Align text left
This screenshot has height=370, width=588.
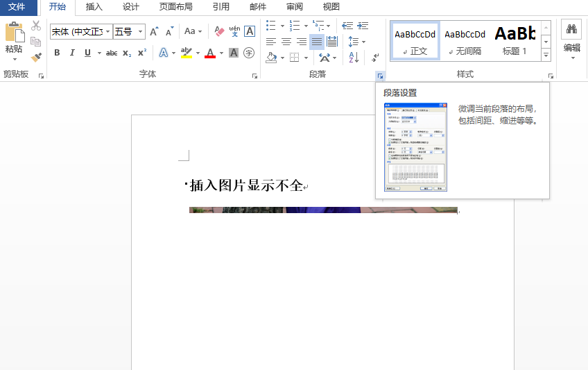click(x=270, y=42)
